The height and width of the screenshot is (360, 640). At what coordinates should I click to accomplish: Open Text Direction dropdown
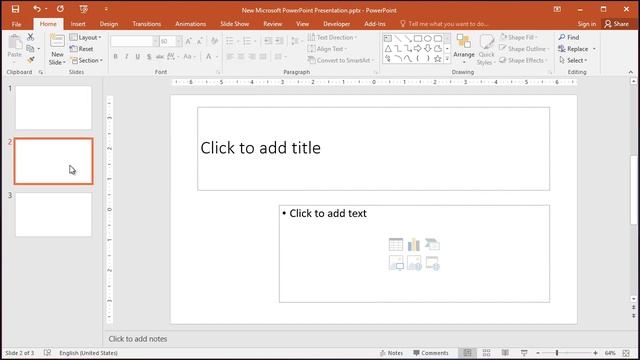pyautogui.click(x=332, y=37)
